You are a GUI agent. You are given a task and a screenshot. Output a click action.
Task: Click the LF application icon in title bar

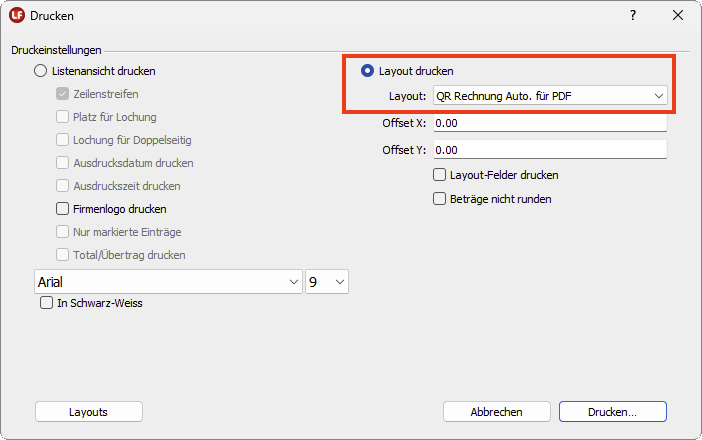(17, 16)
